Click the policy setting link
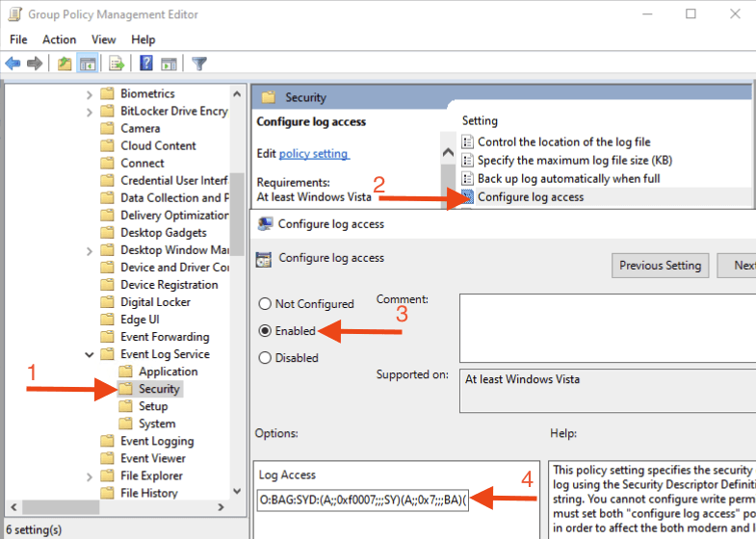Viewport: 756px width, 539px height. (x=314, y=154)
